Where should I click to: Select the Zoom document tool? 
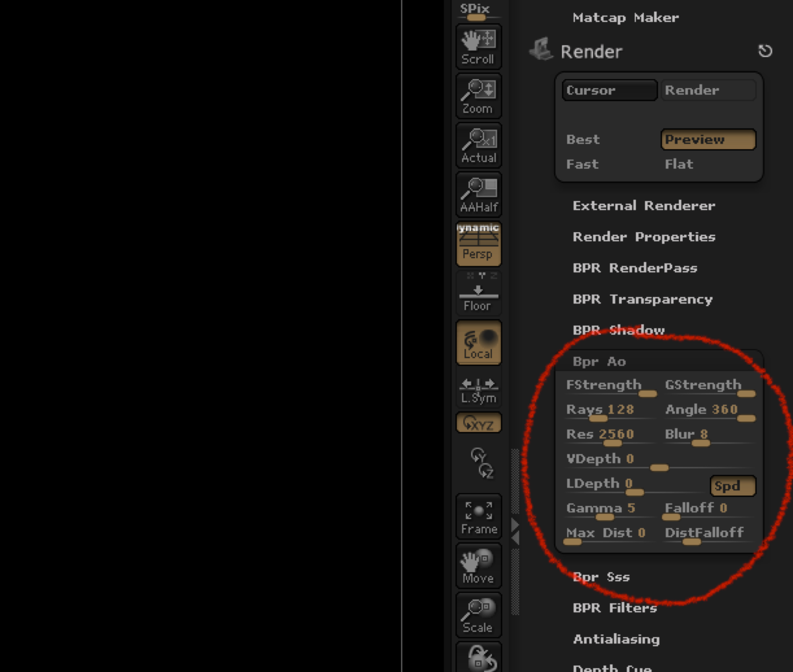click(x=478, y=96)
